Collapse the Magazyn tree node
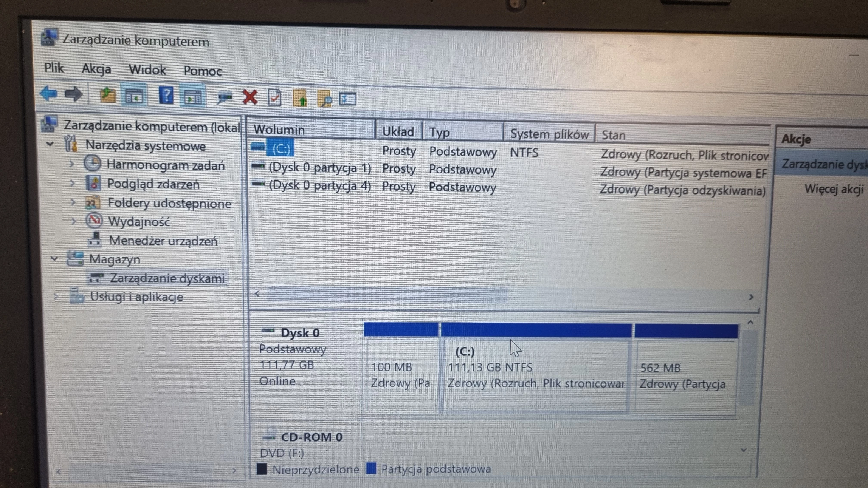868x488 pixels. pos(54,259)
